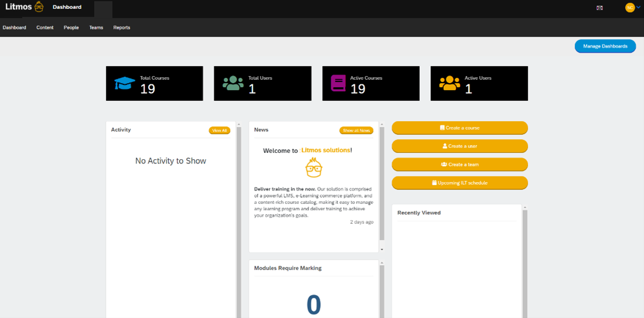Click the News panel heading
This screenshot has width=644, height=318.
point(261,129)
